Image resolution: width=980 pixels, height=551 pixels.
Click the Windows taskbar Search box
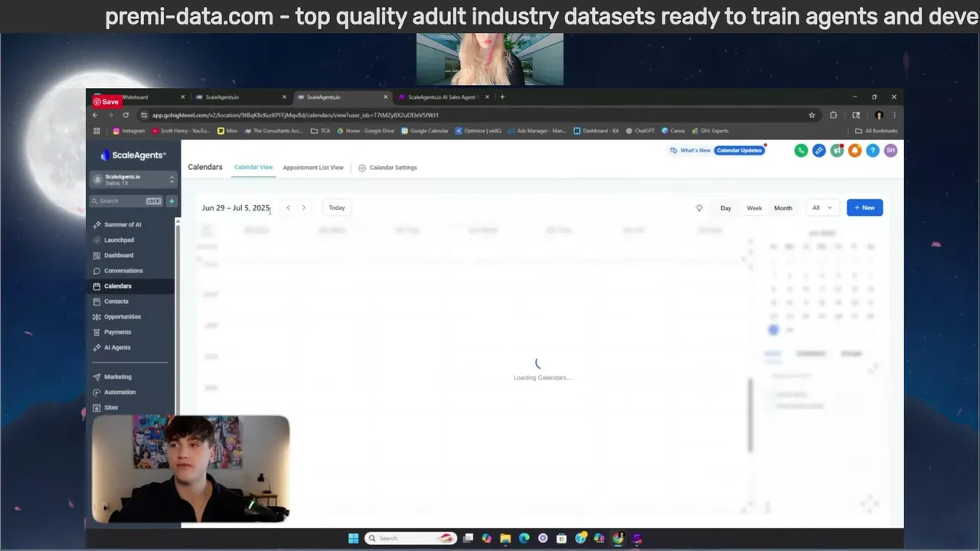[410, 538]
